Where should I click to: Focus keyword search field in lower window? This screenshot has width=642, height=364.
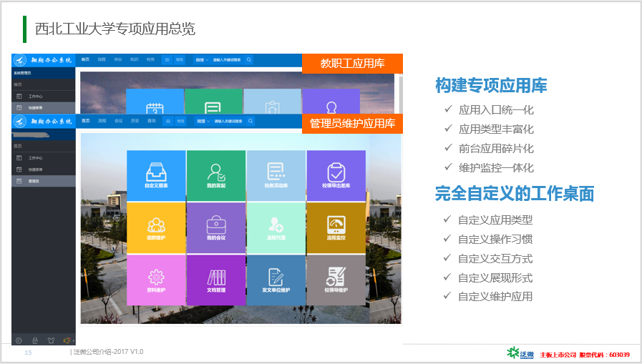pos(228,121)
